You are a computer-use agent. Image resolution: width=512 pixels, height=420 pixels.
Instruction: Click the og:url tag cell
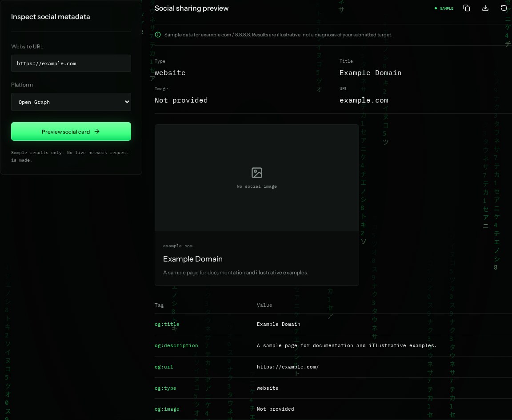pos(164,367)
